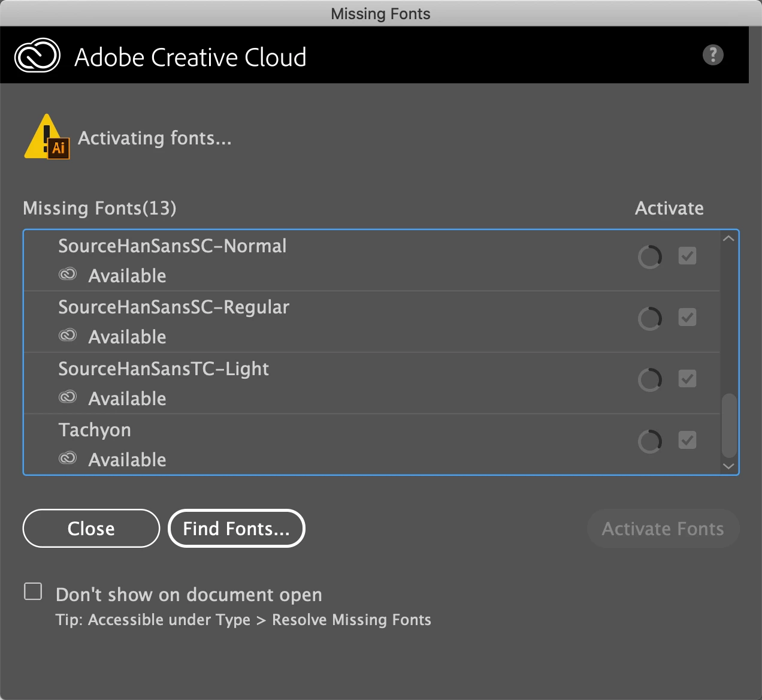762x700 pixels.
Task: Select the SourceHanSansSC-Regular font row
Action: [372, 322]
